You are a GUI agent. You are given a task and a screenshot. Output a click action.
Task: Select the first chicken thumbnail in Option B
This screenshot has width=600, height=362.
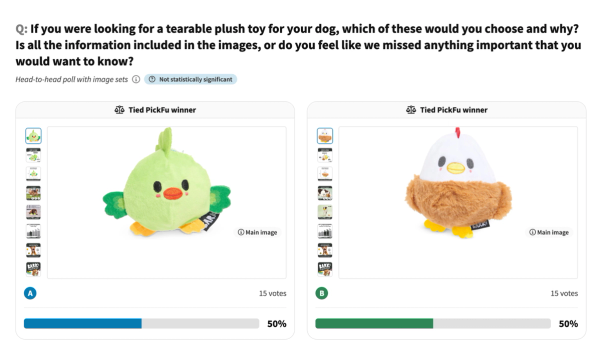[x=325, y=136]
